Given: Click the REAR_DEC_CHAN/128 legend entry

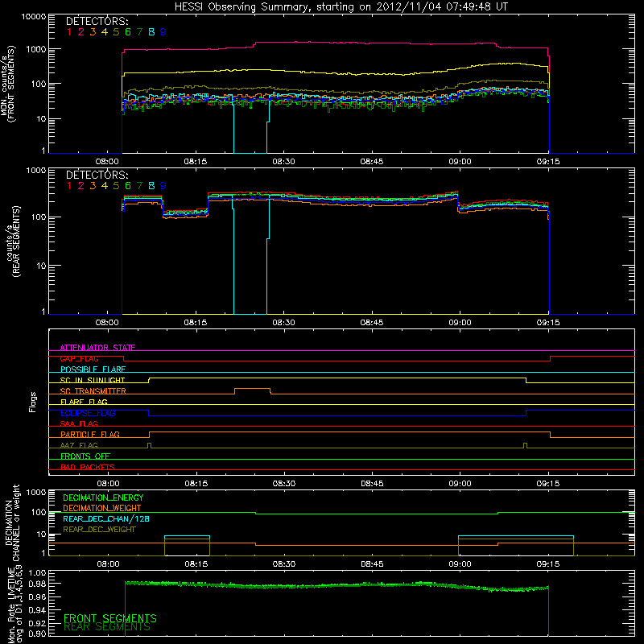Looking at the screenshot, I should click(106, 518).
